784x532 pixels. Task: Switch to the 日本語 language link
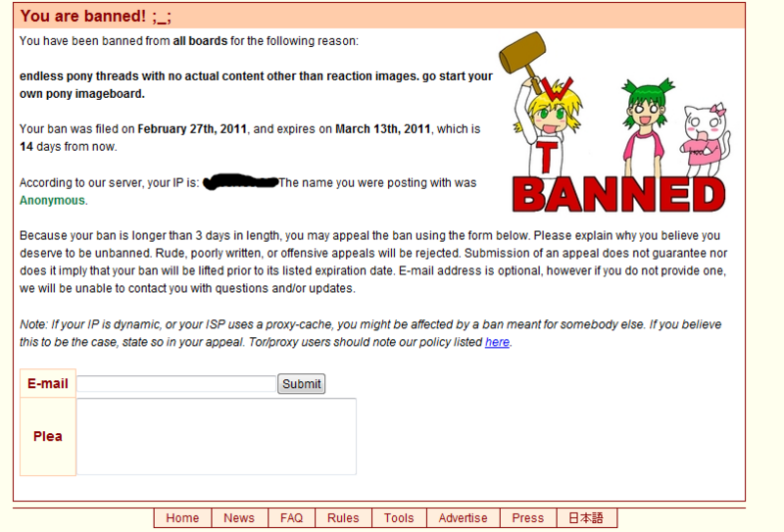point(587,518)
